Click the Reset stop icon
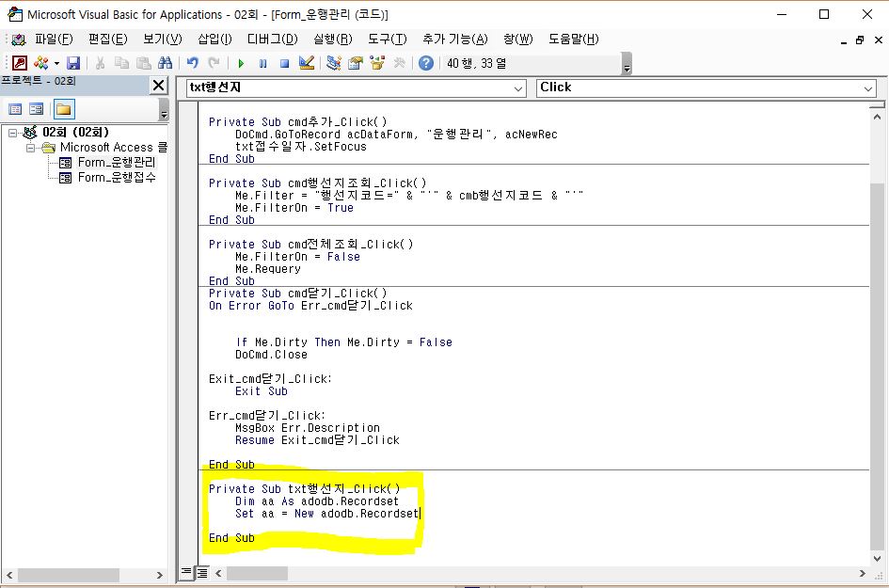Screen dimensions: 889x588 click(284, 63)
